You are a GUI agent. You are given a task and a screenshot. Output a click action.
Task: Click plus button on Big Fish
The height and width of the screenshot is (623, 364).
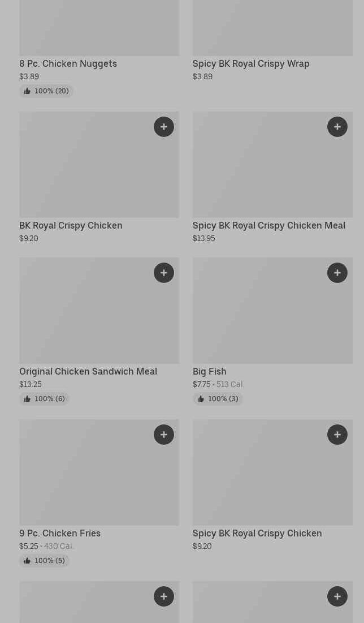(337, 273)
